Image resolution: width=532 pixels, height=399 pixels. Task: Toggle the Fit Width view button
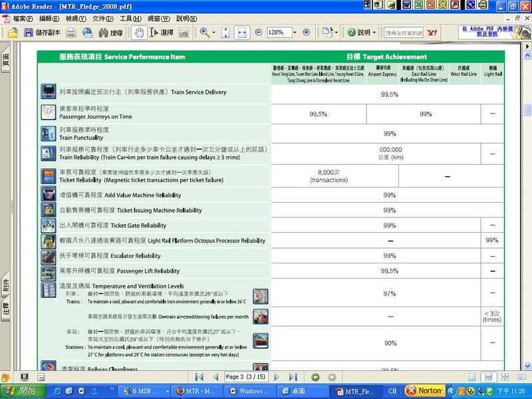click(x=242, y=33)
